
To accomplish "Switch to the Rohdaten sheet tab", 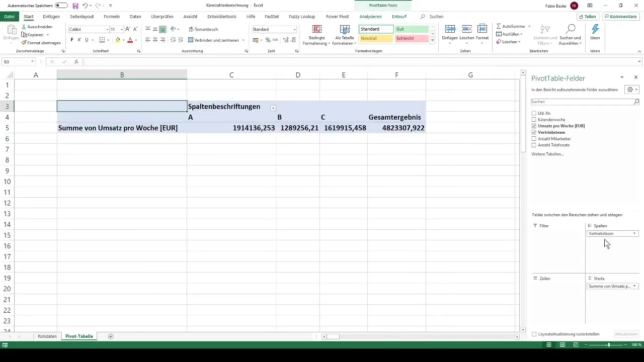I will point(47,336).
